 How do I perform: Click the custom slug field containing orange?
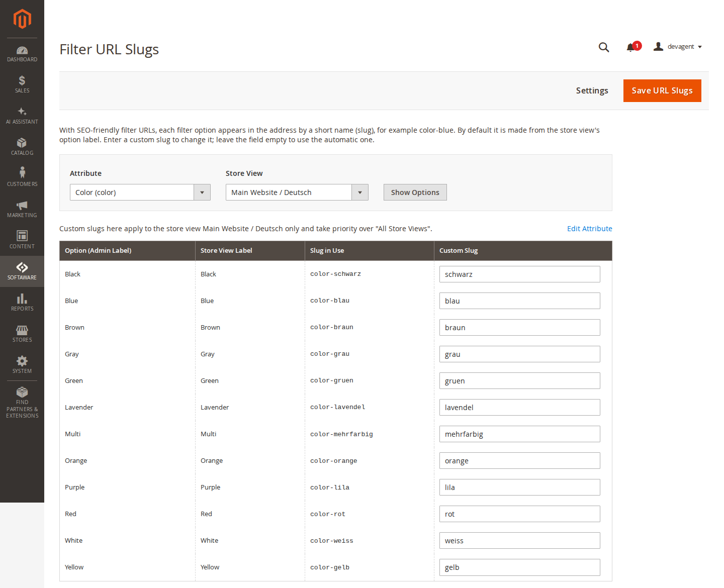[520, 461]
